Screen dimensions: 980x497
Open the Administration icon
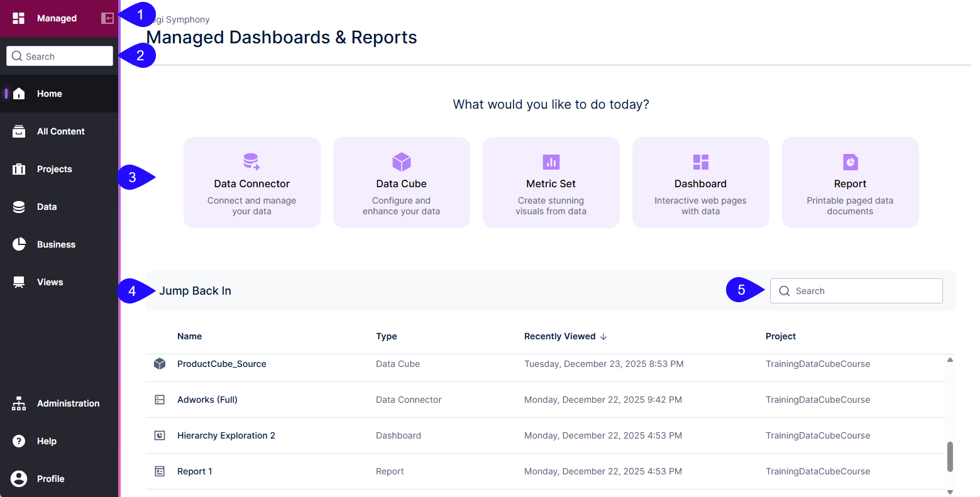point(19,403)
